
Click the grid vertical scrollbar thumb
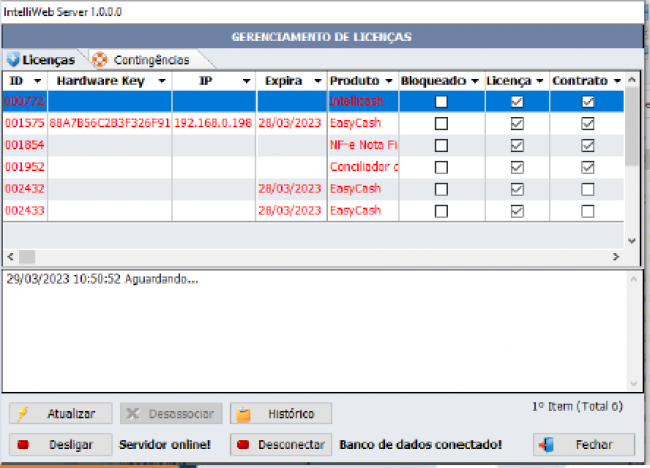click(632, 126)
